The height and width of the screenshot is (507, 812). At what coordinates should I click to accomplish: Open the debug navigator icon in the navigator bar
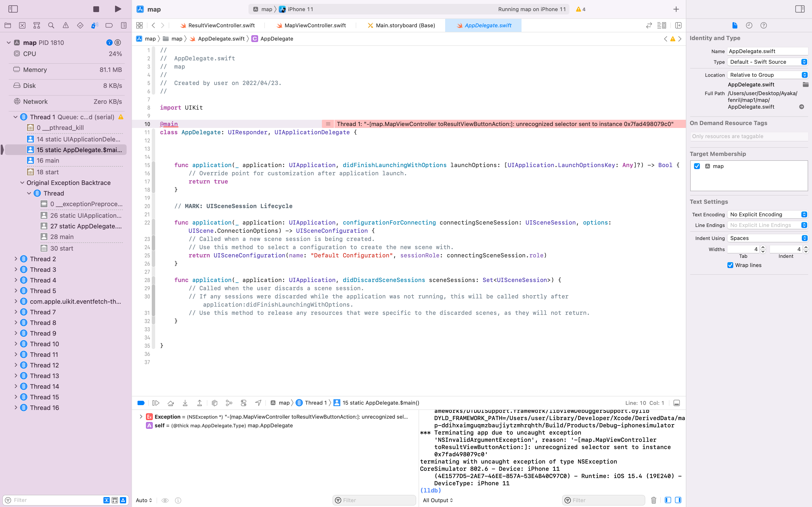(x=95, y=25)
